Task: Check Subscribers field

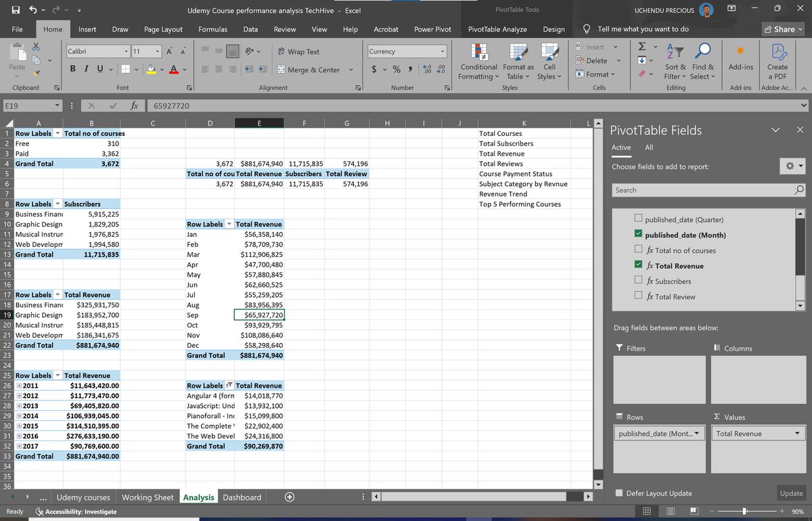Action: tap(638, 281)
